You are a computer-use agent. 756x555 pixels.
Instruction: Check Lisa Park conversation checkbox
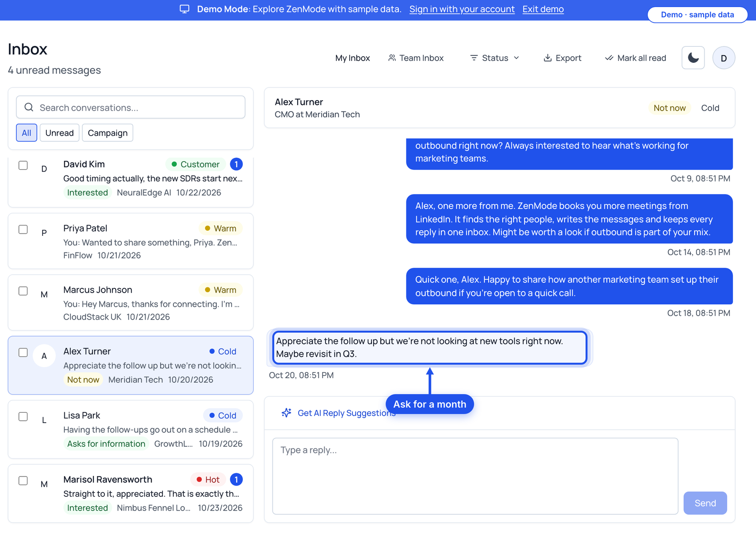click(23, 416)
